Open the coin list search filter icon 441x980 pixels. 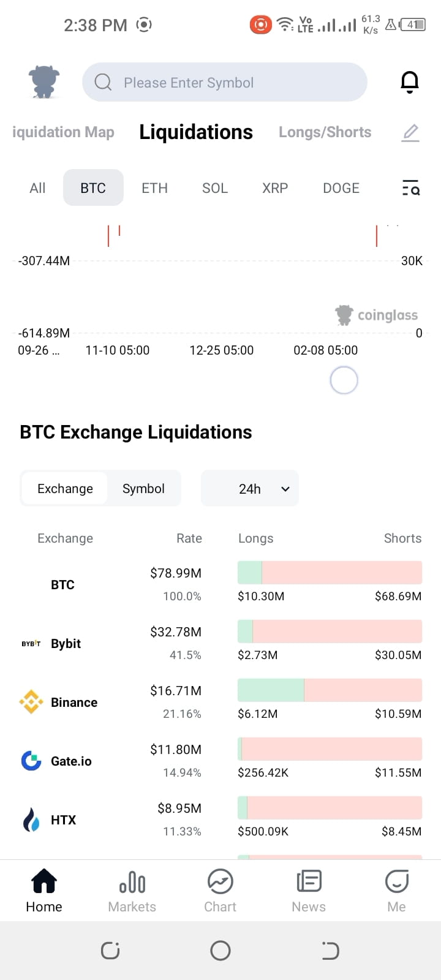point(411,188)
